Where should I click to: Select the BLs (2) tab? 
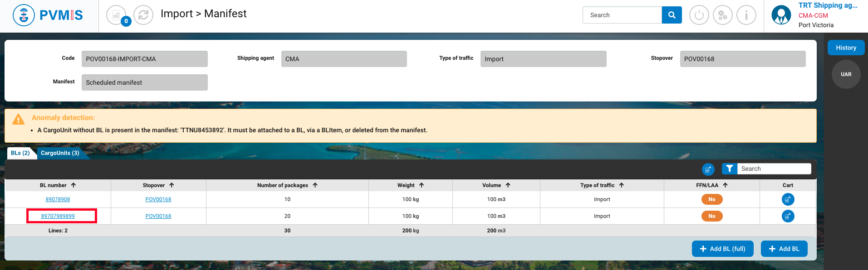point(20,153)
